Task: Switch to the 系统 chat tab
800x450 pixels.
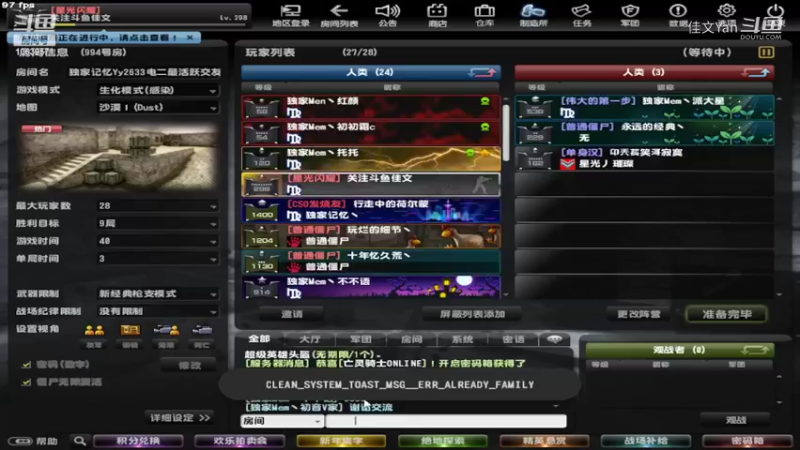Action: (462, 339)
